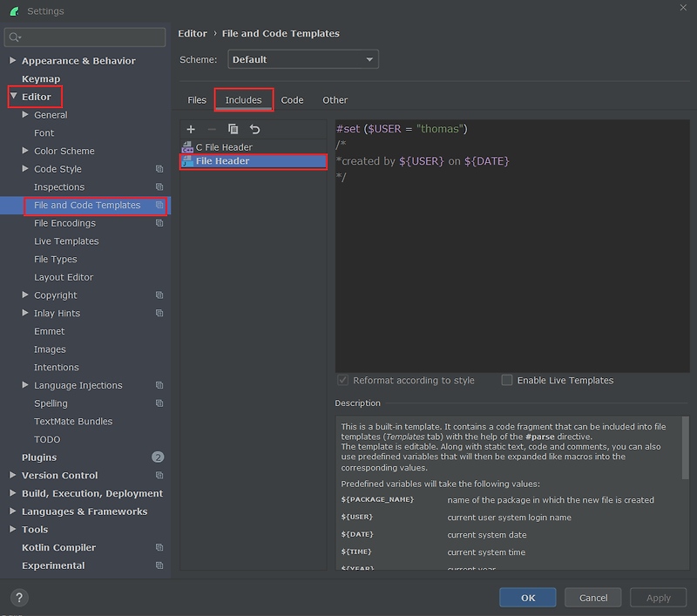Open help using the question mark icon
This screenshot has width=697, height=616.
coord(18,598)
